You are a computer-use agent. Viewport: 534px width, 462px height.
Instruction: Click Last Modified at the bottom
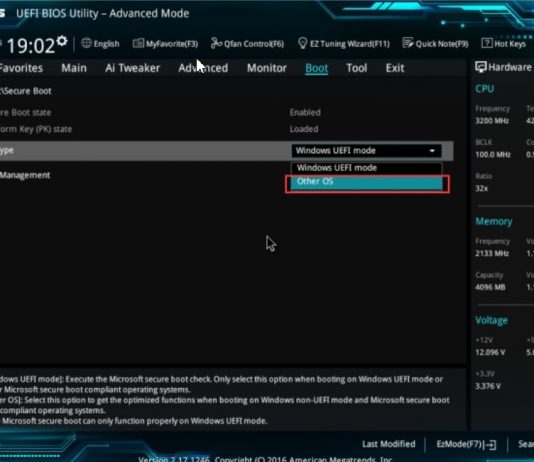click(x=389, y=444)
